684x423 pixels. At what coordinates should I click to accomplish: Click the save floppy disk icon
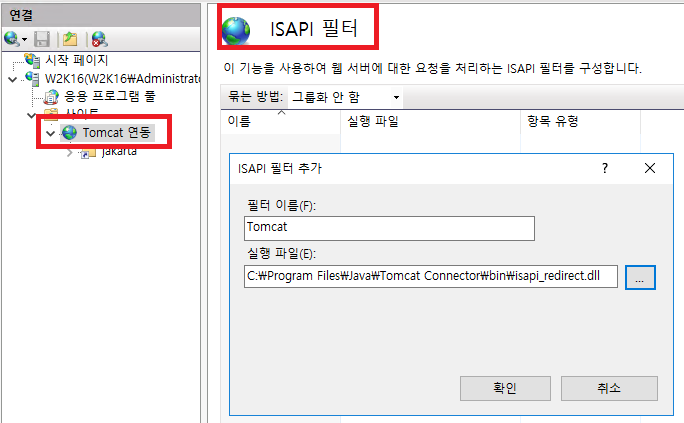(42, 39)
